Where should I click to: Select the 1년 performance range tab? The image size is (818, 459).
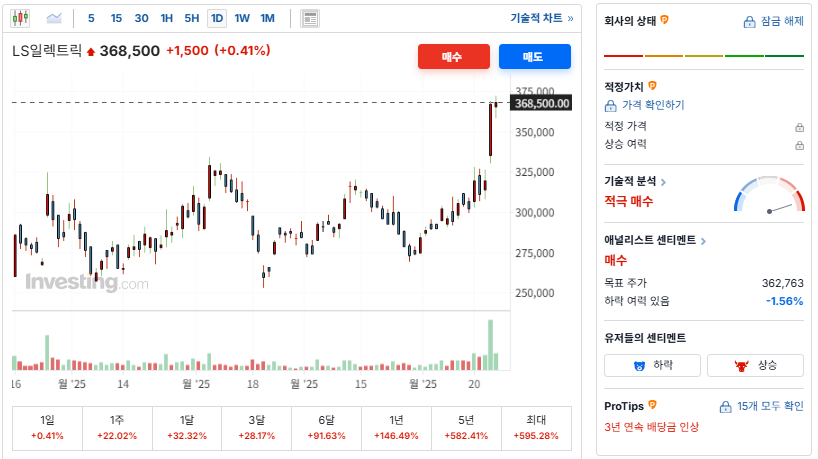pos(397,427)
